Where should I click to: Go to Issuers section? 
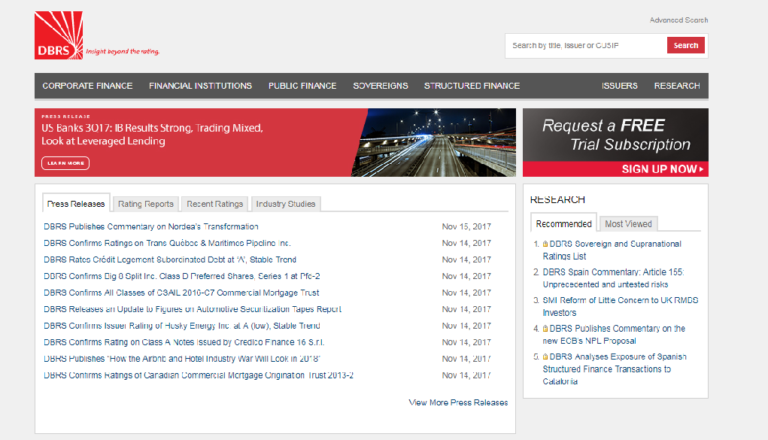click(x=619, y=86)
